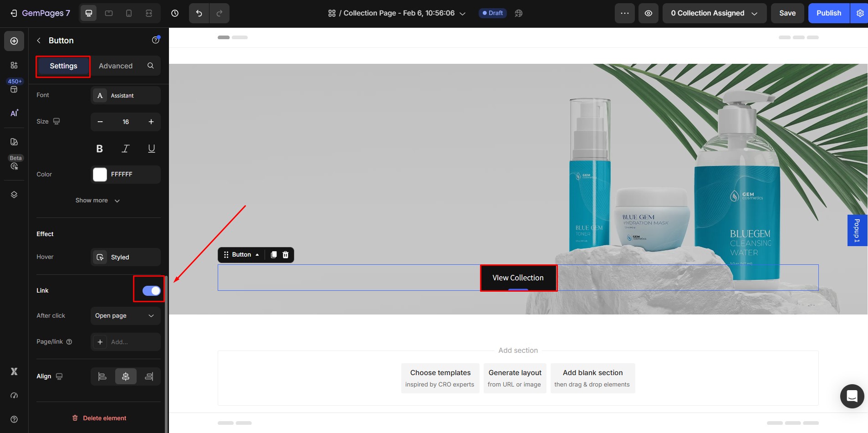Screen dimensions: 868x433
Task: Toggle underline text formatting
Action: pos(152,149)
